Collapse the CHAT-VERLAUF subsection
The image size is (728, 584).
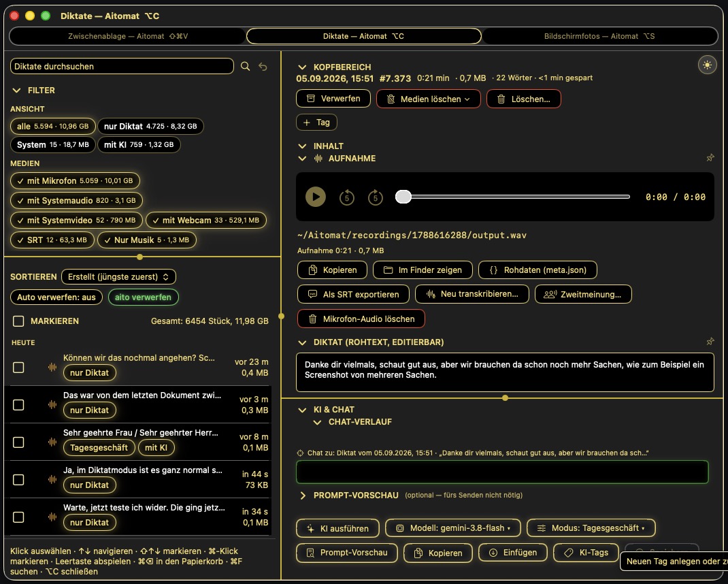tap(318, 422)
